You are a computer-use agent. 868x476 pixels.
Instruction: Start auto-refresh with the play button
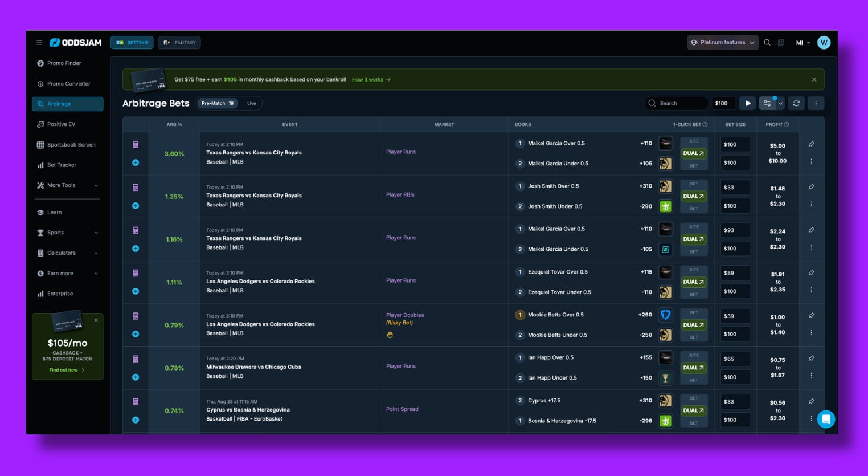[748, 103]
